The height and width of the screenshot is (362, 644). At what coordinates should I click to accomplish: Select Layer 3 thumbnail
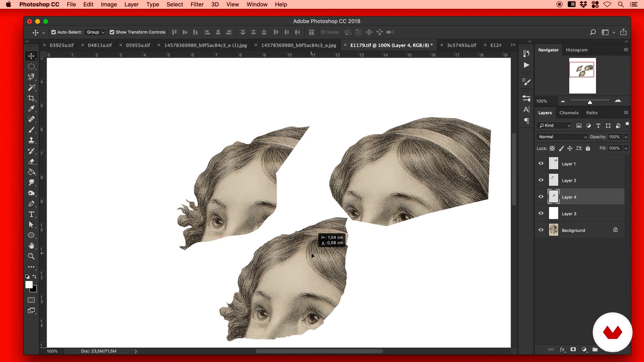pyautogui.click(x=553, y=214)
